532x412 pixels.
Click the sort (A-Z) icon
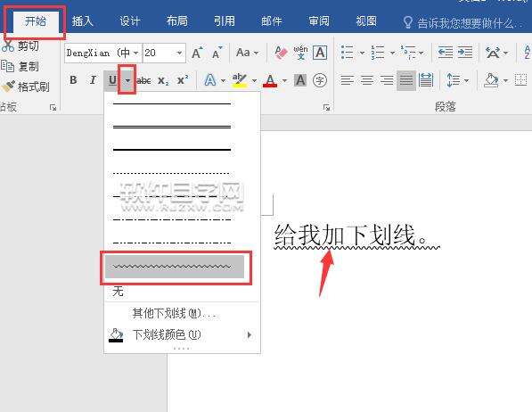(x=528, y=53)
